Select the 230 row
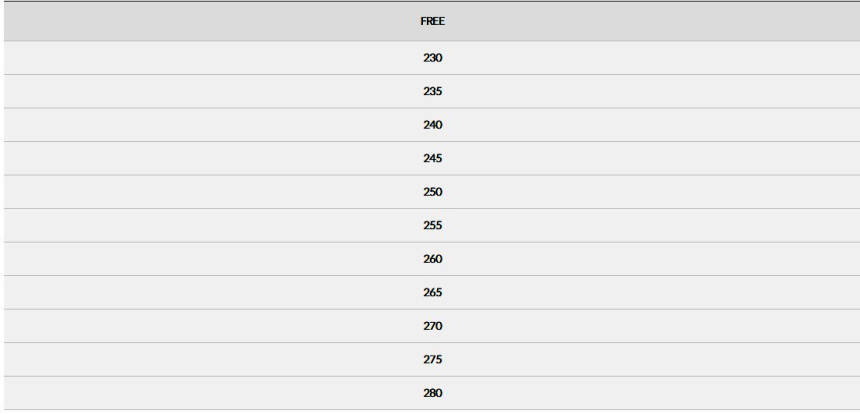Image resolution: width=860 pixels, height=414 pixels. coord(432,58)
